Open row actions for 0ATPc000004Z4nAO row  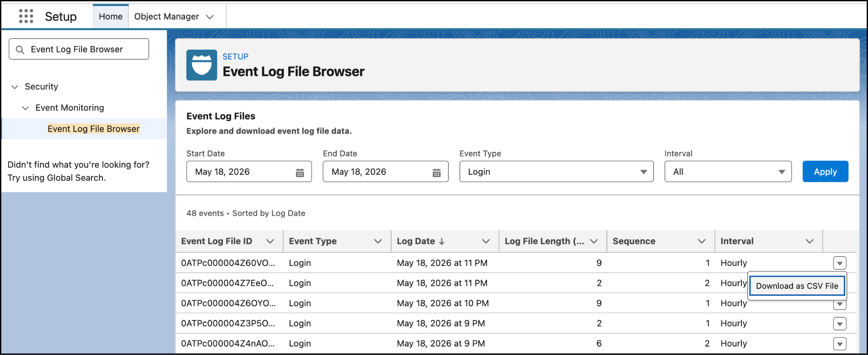(839, 344)
